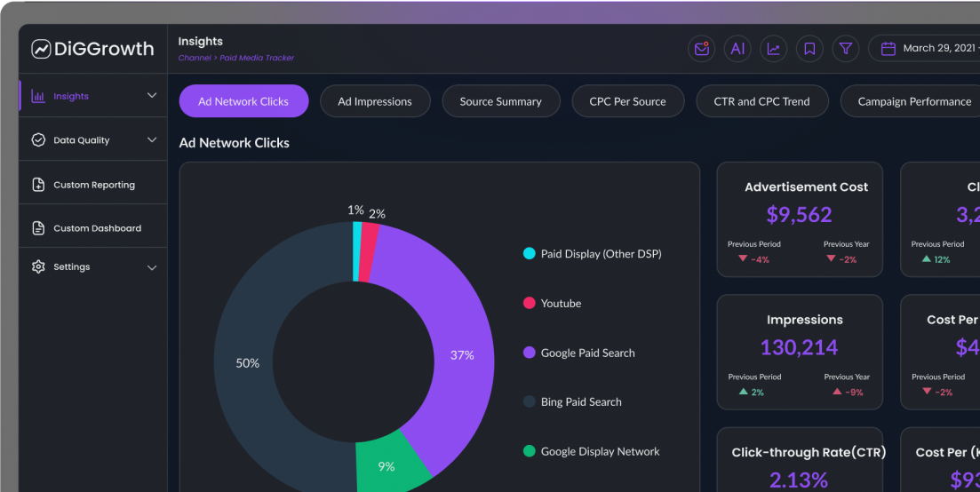Click the Insights page title

pos(201,41)
